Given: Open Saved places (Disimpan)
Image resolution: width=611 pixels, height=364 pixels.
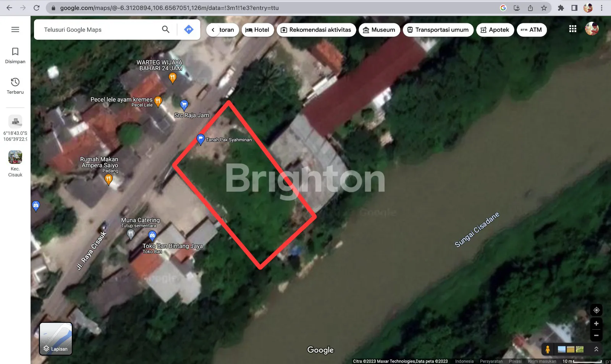Looking at the screenshot, I should tap(15, 55).
